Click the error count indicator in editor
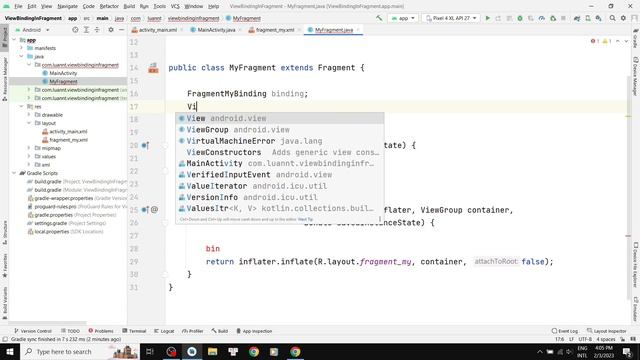 click(595, 41)
